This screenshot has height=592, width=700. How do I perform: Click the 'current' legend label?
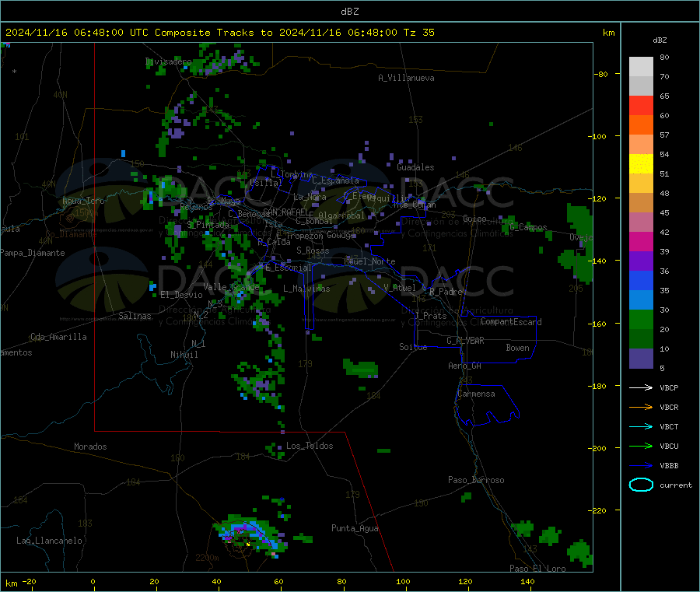pyautogui.click(x=676, y=485)
